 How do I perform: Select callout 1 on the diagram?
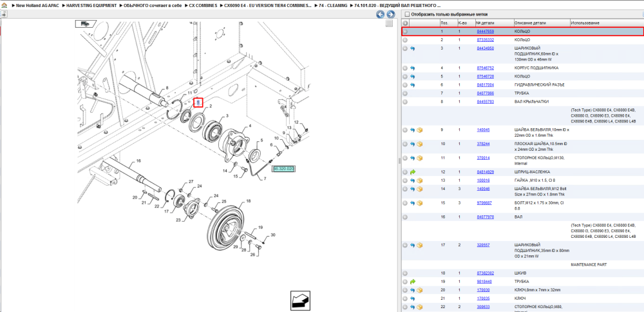pos(198,102)
